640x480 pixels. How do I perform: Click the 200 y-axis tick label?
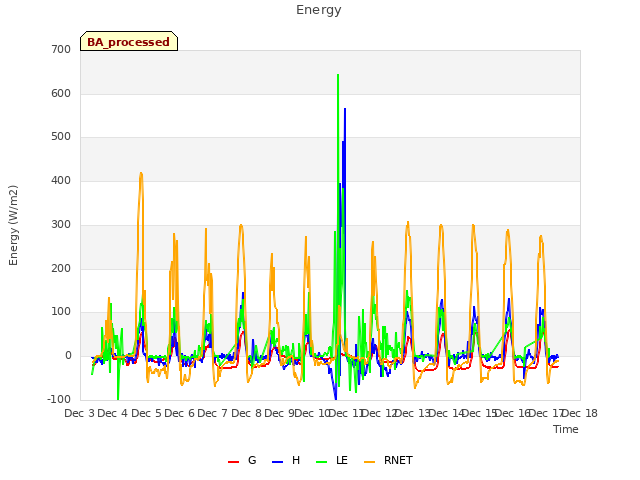pyautogui.click(x=61, y=269)
